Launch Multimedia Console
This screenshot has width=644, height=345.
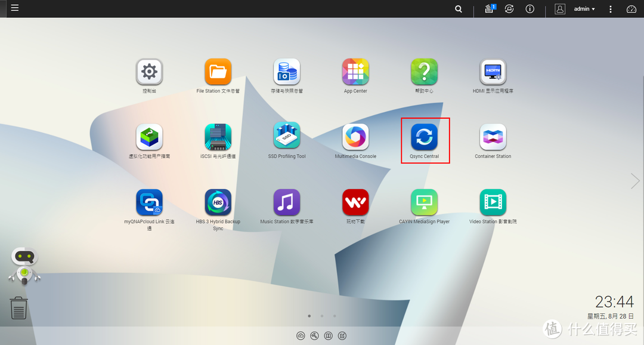coord(355,137)
